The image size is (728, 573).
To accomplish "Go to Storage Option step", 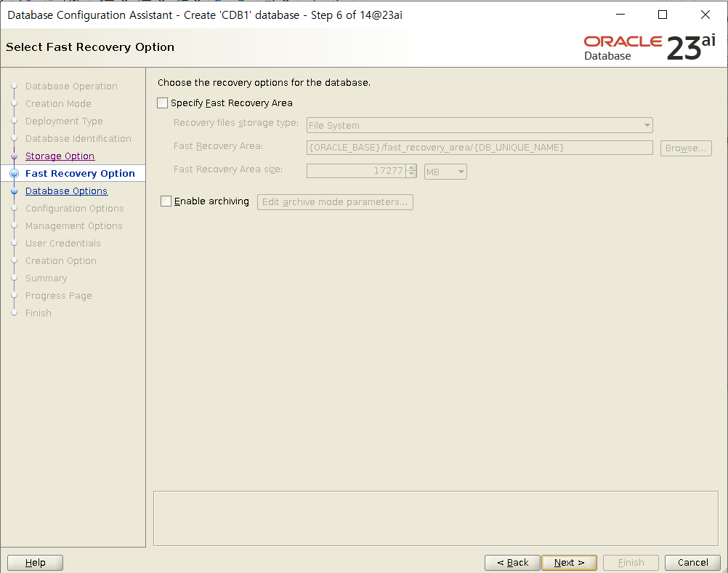I will click(x=60, y=156).
